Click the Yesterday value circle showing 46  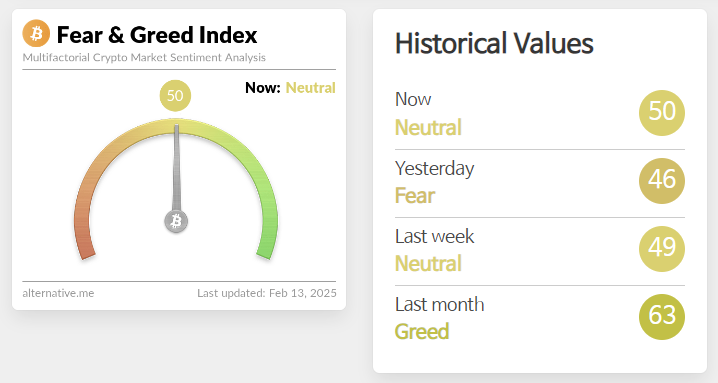coord(662,181)
